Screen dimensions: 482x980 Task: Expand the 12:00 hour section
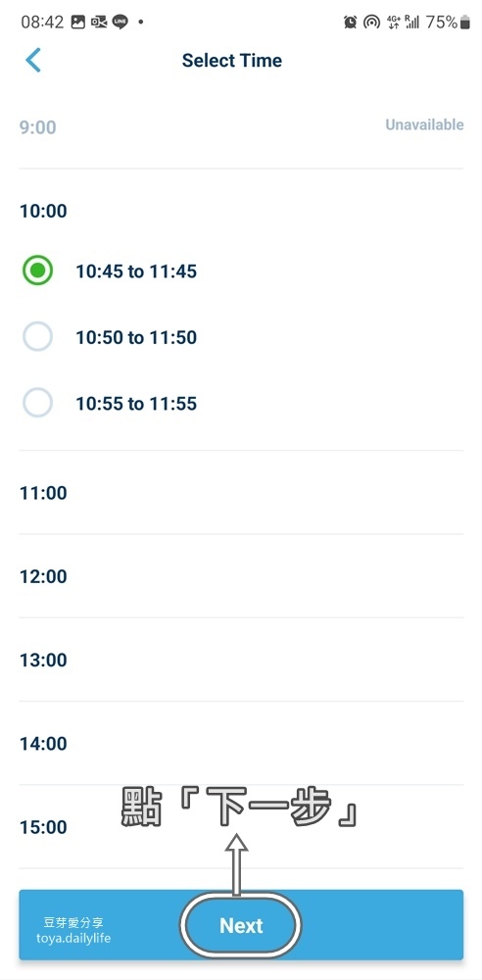click(241, 576)
